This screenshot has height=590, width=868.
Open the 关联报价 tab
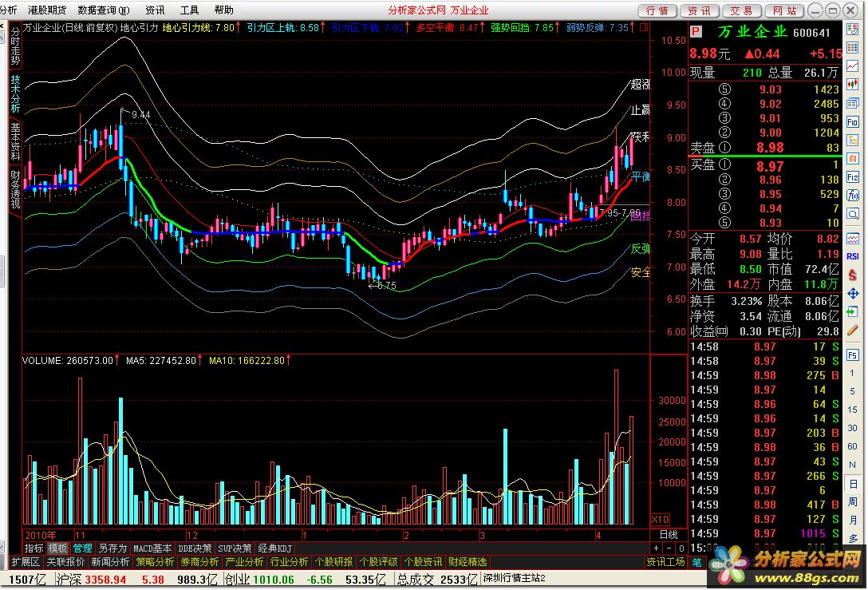65,562
